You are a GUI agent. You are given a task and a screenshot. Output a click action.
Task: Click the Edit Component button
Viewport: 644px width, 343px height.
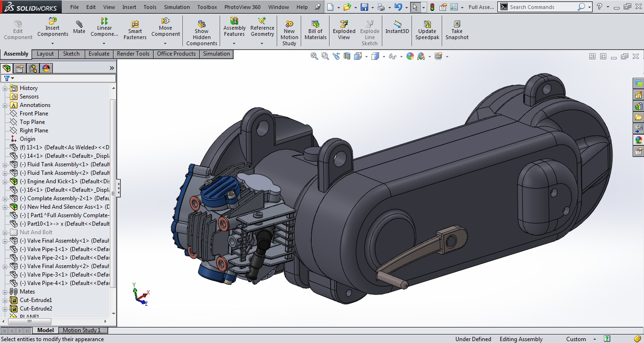tap(18, 30)
